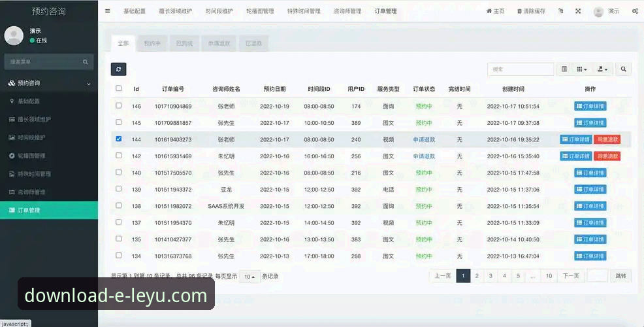644x327 pixels.
Task: Check the checkbox for order Id 137
Action: [119, 222]
